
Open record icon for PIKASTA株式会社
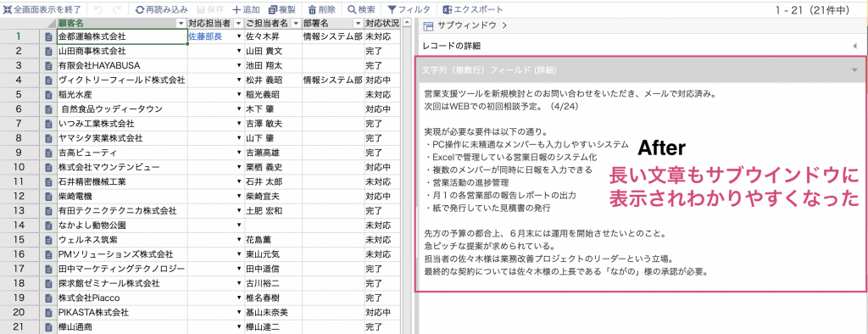pyautogui.click(x=48, y=312)
